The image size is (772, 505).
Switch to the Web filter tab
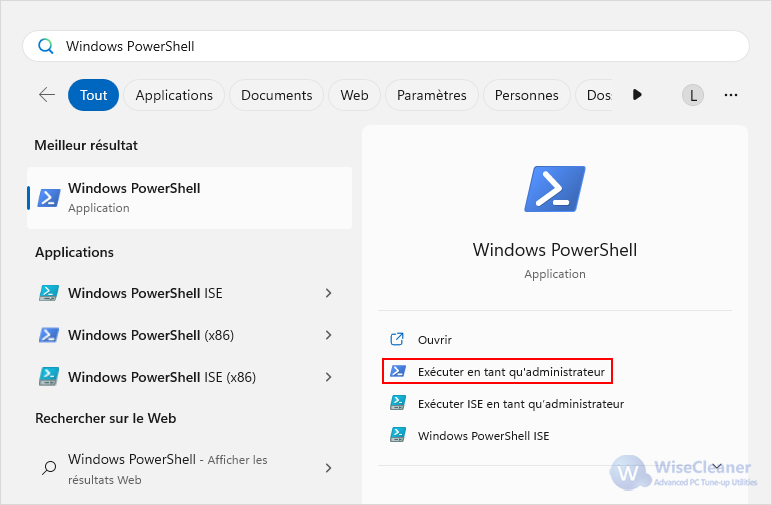[354, 95]
